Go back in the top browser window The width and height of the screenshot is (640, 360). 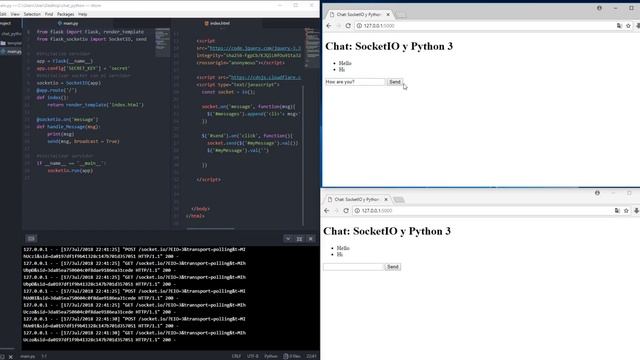pos(329,25)
